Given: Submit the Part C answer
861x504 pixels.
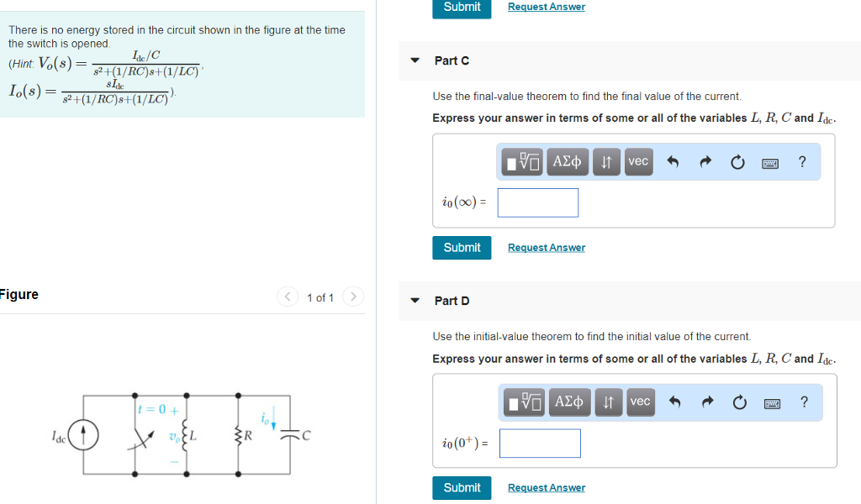Looking at the screenshot, I should coord(461,248).
